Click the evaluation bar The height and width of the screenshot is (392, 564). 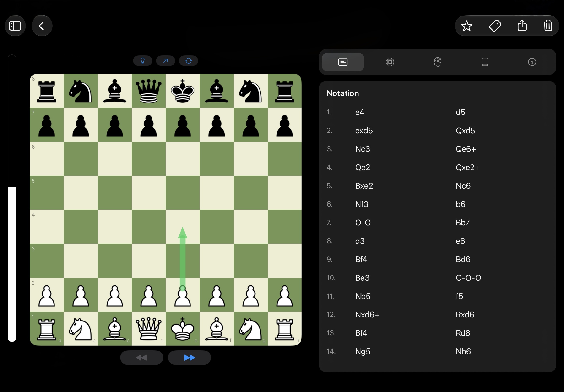point(12,198)
